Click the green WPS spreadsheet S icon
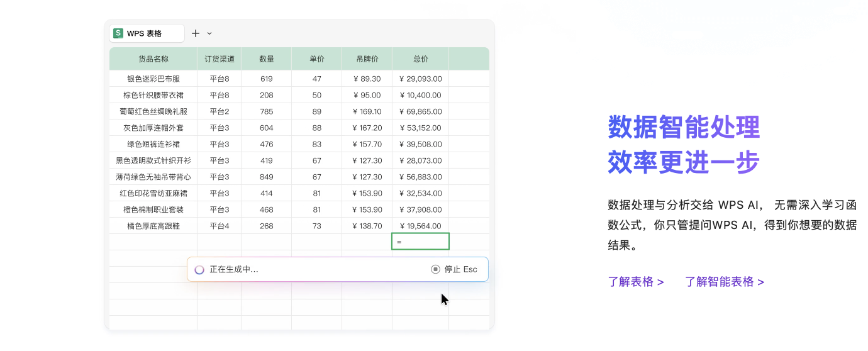 pyautogui.click(x=118, y=33)
